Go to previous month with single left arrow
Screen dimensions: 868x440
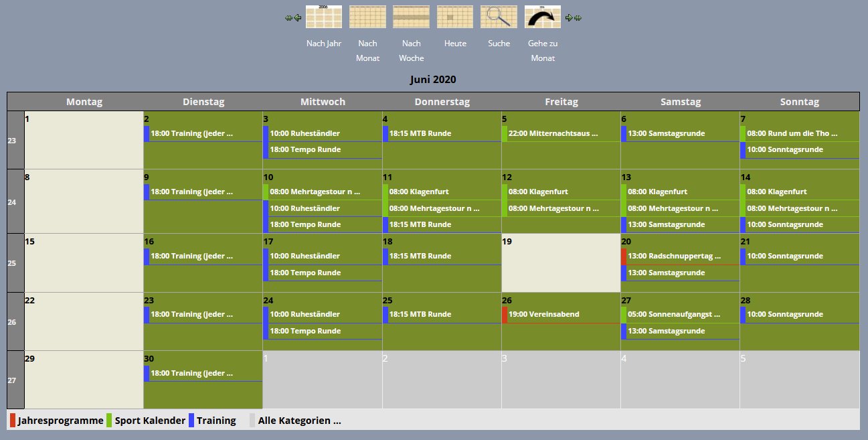(298, 18)
